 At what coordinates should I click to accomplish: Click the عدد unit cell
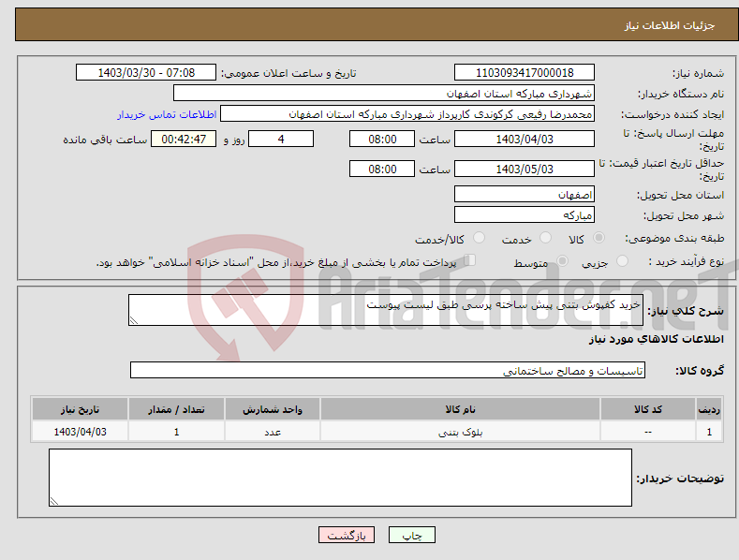tap(273, 432)
